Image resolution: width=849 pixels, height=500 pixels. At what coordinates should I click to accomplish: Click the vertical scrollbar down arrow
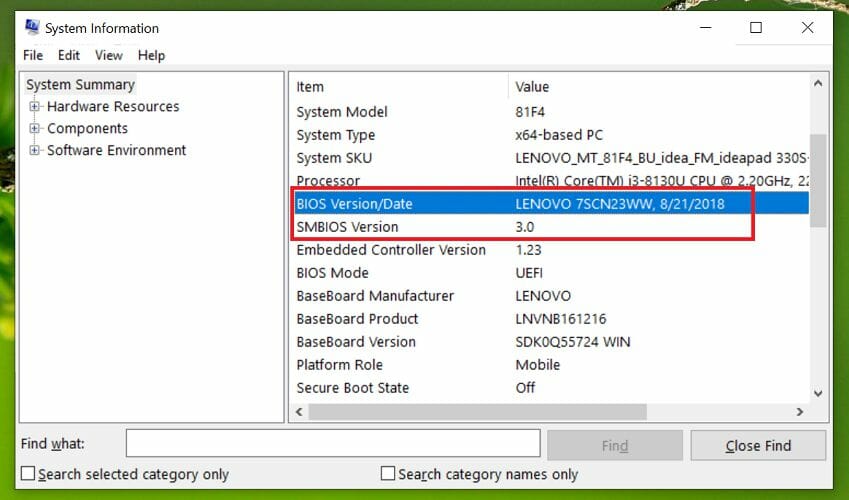point(818,393)
